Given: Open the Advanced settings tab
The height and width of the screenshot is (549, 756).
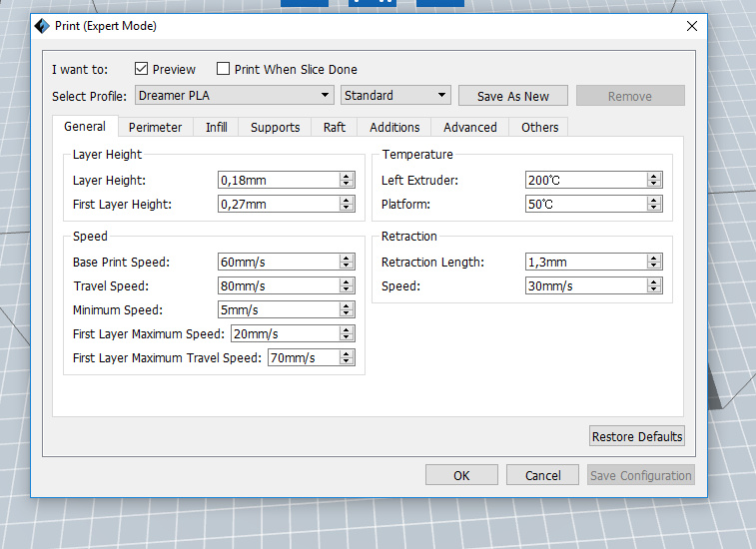Looking at the screenshot, I should coord(469,127).
